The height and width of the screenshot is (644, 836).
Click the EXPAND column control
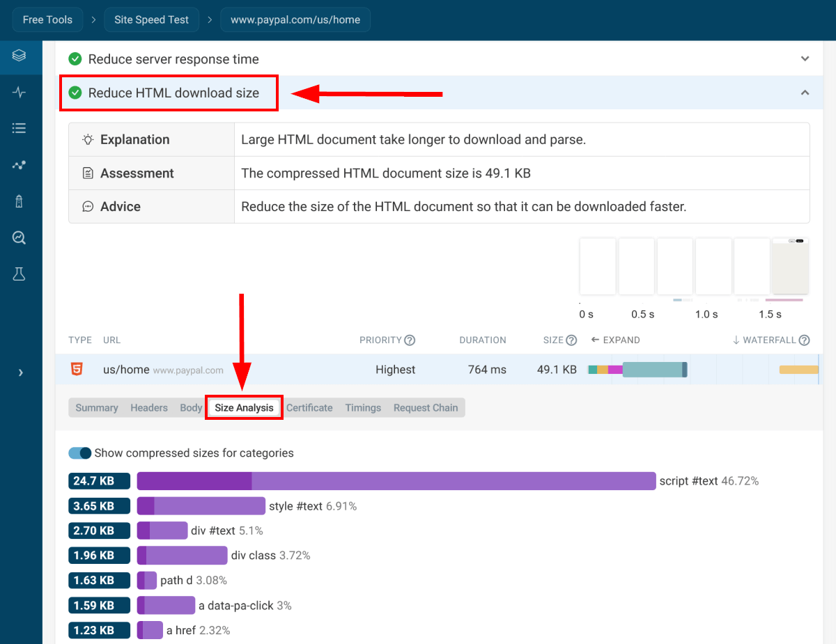coord(615,340)
